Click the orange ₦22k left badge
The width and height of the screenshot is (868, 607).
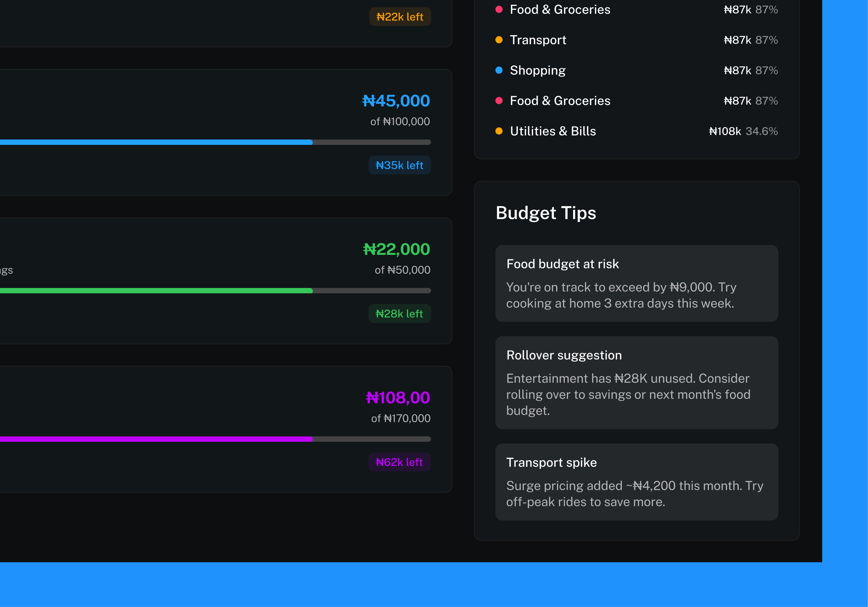click(x=400, y=17)
